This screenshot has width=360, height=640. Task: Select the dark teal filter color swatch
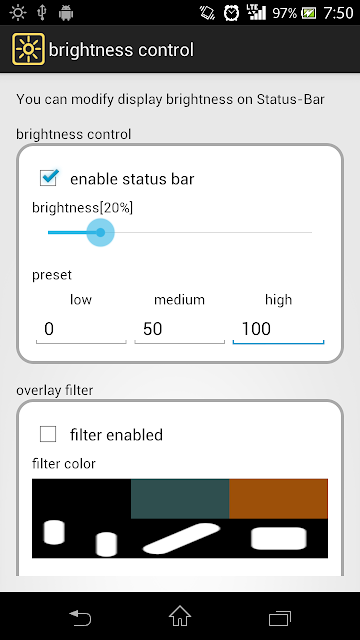180,499
